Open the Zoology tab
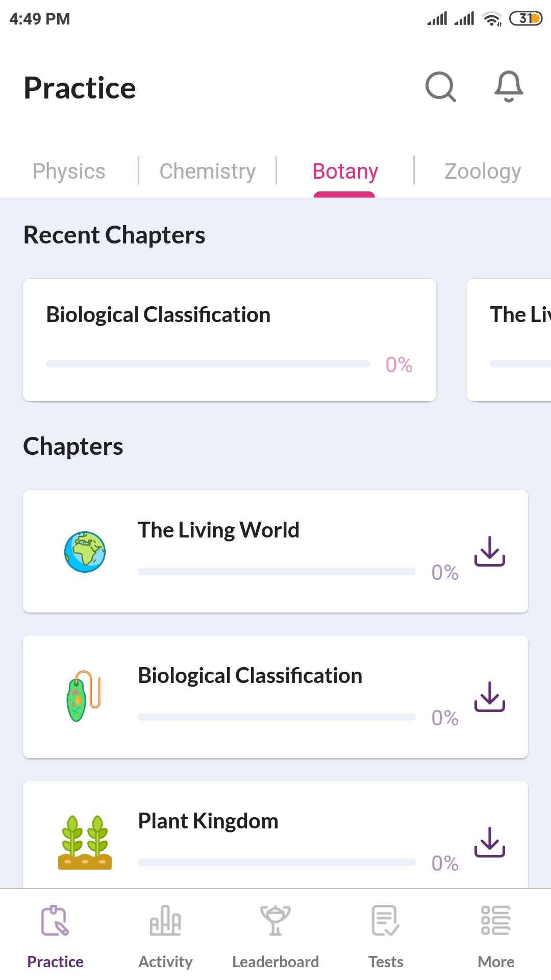The image size is (551, 980). pos(482,171)
